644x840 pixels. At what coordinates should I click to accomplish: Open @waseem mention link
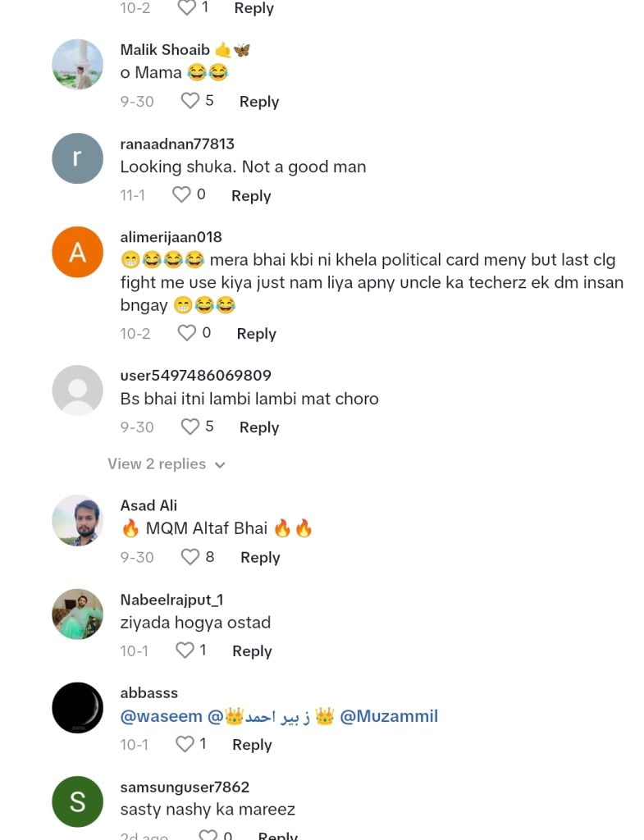162,716
